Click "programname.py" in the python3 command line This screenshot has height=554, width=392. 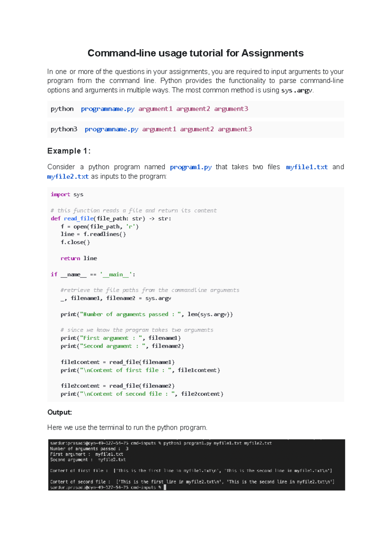coord(111,129)
